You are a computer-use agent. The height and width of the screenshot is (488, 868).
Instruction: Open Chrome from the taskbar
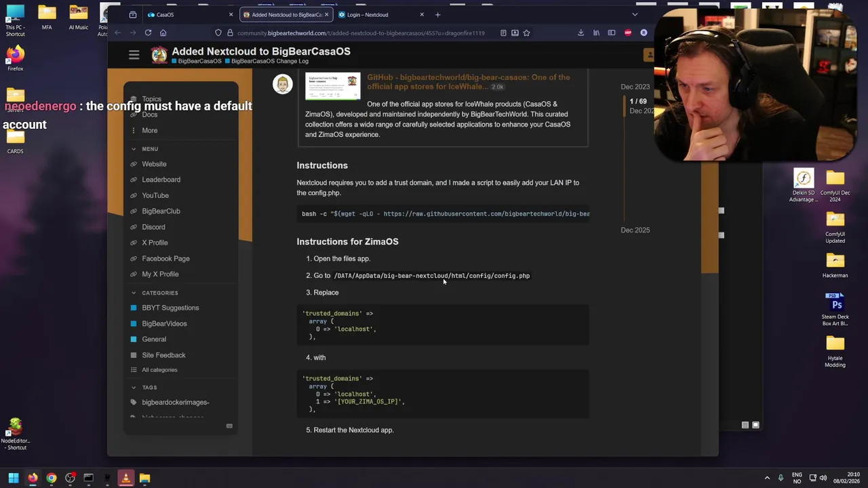click(x=51, y=478)
